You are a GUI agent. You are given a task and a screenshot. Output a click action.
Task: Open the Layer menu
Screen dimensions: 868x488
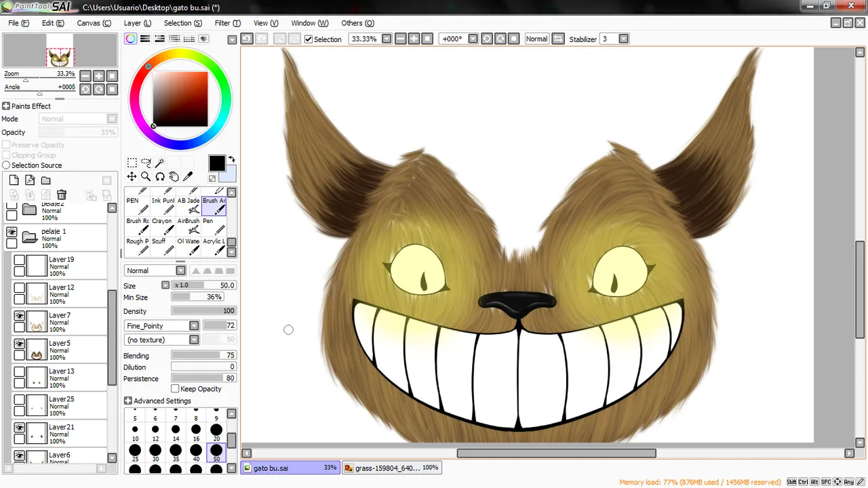pos(137,23)
